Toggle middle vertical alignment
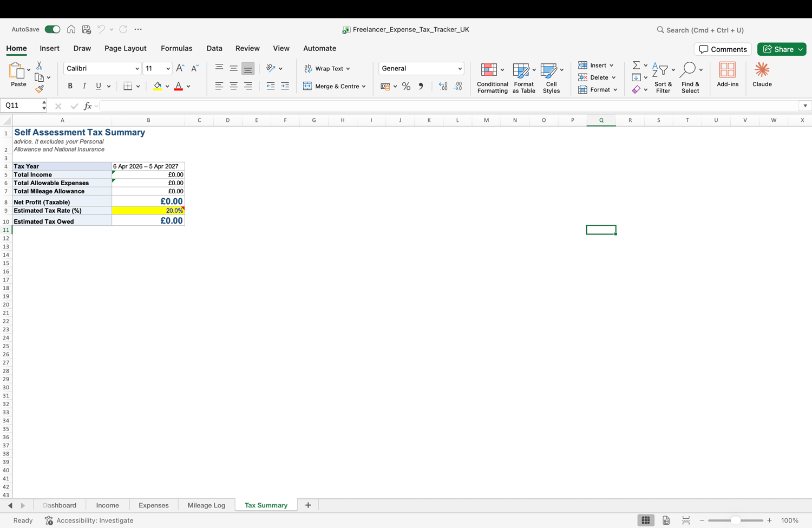This screenshot has width=812, height=528. tap(233, 68)
